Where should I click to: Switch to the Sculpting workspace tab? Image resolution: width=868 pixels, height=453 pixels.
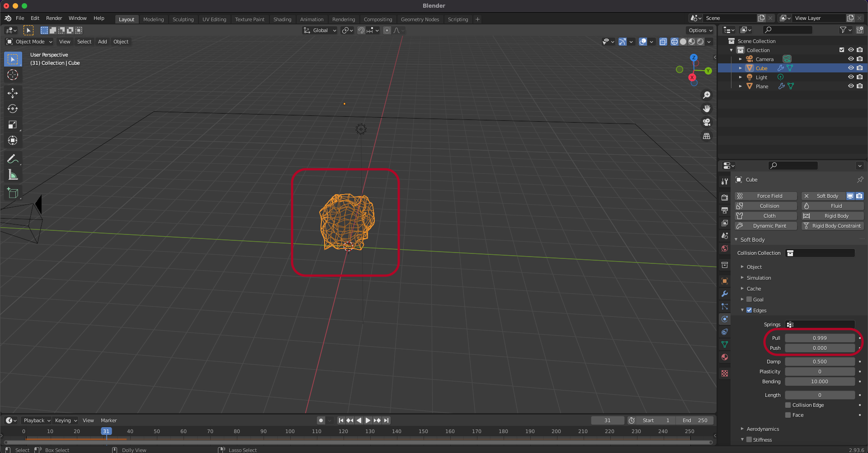tap(183, 19)
